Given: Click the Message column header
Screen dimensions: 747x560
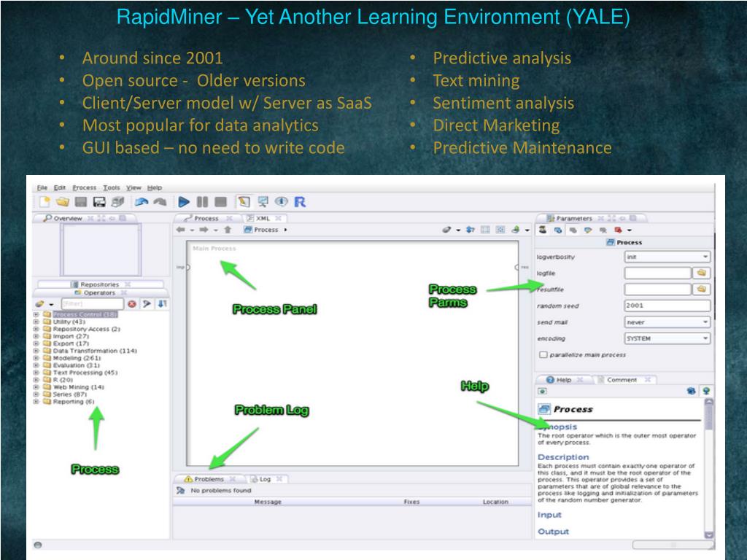Looking at the screenshot, I should (268, 502).
